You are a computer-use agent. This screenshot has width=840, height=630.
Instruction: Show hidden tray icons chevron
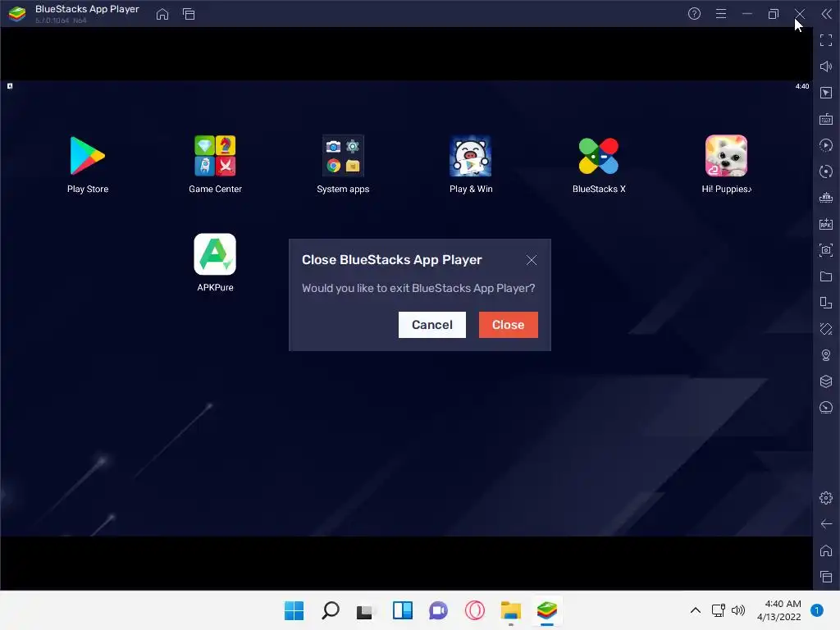[x=695, y=610]
